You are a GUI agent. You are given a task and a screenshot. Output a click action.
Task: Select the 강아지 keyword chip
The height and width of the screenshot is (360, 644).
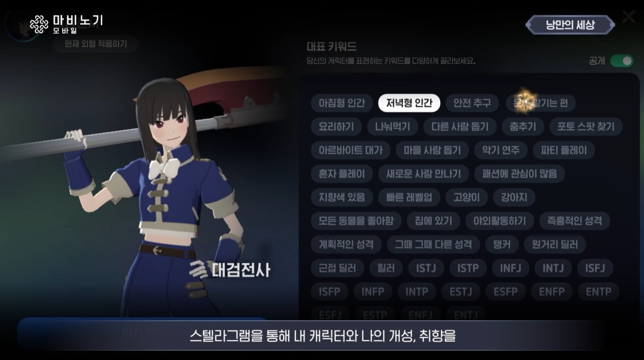pos(514,197)
